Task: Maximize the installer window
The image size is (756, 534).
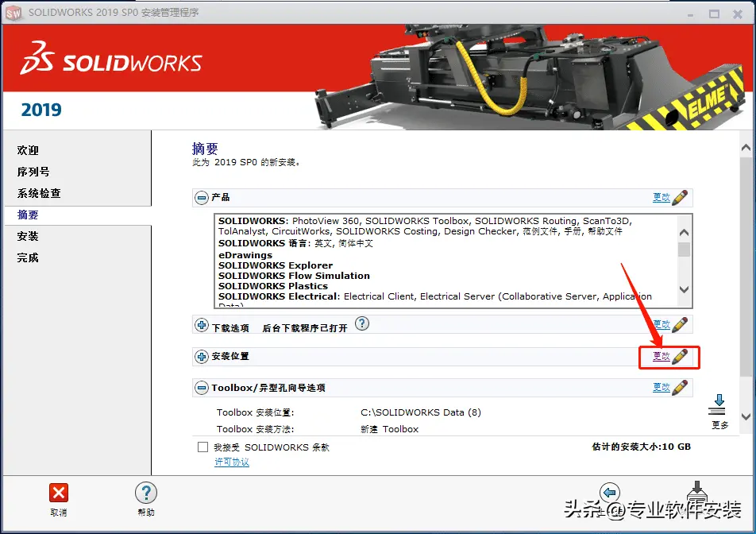Action: (714, 14)
